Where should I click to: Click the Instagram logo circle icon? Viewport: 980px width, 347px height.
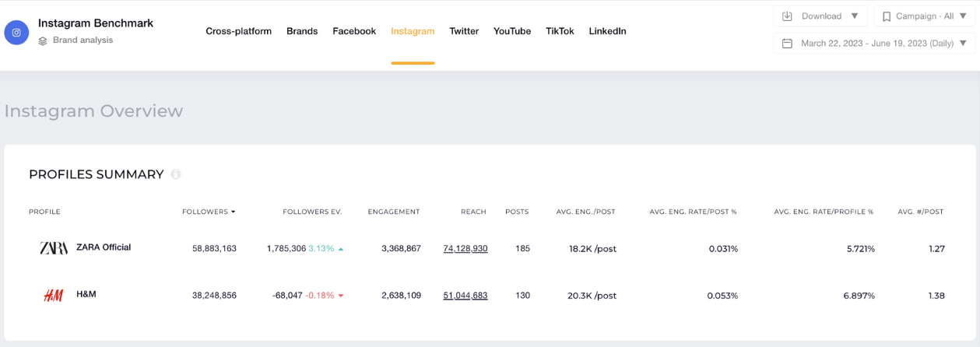[16, 33]
